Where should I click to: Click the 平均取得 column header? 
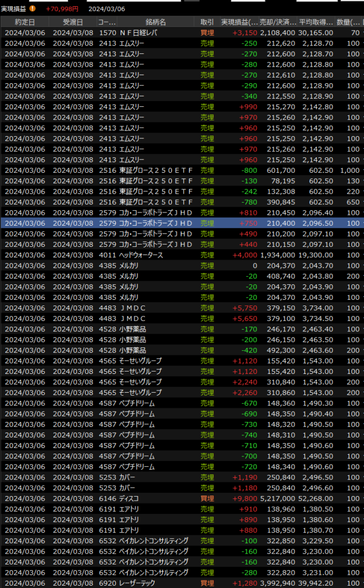[316, 22]
